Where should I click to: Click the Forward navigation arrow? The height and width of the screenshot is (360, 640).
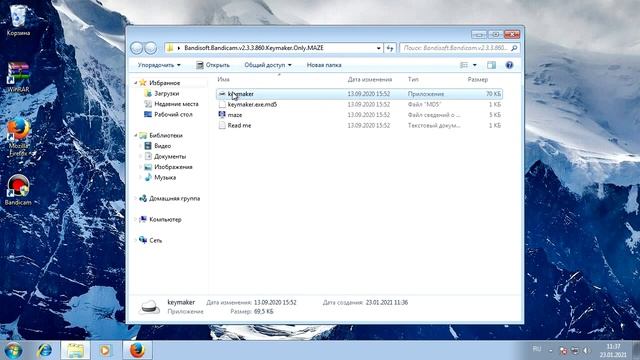tap(151, 48)
